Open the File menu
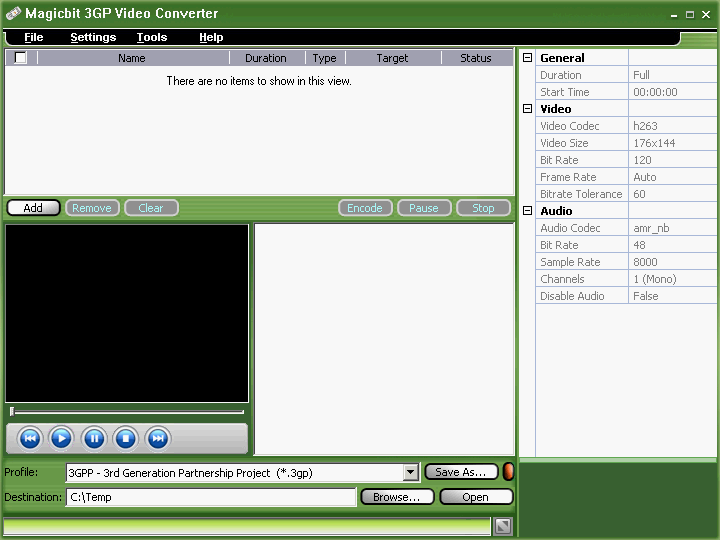Viewport: 720px width, 540px height. click(x=34, y=37)
